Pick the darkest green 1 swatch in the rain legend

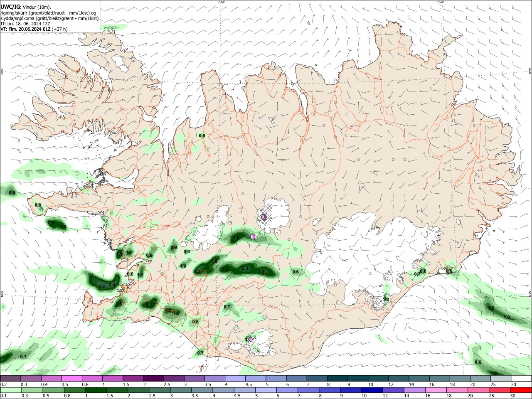[x=96, y=390]
